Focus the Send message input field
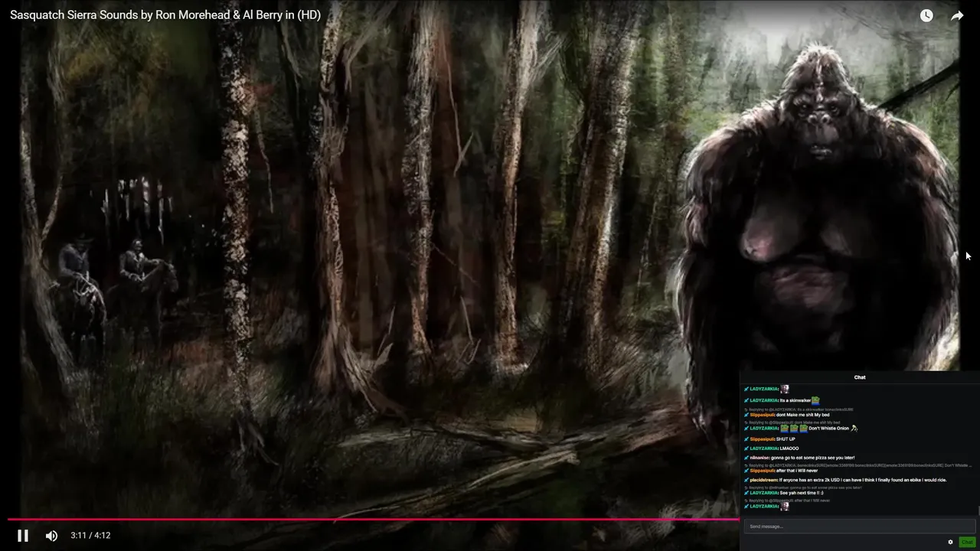Viewport: 980px width, 551px height. point(860,527)
